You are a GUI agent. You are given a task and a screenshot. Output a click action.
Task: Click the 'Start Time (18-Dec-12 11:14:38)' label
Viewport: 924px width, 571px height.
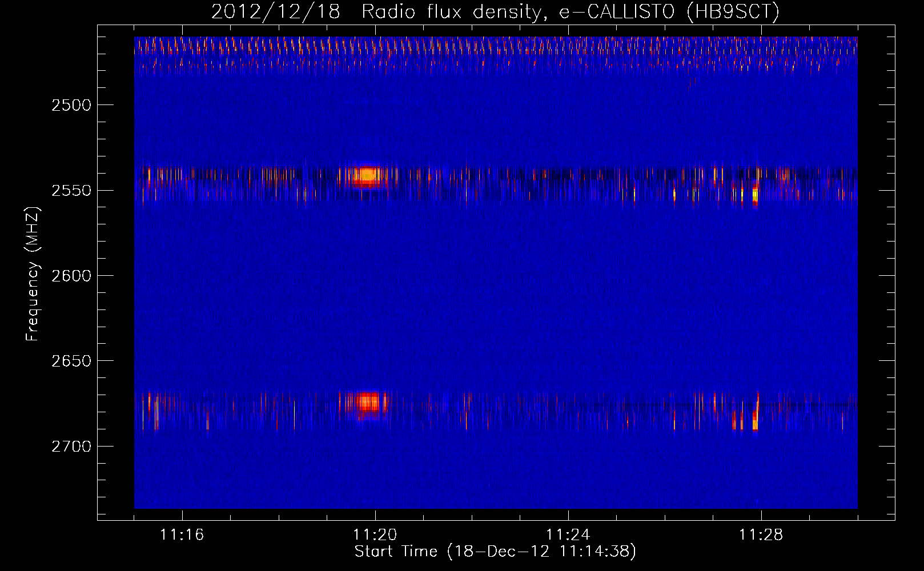pos(495,552)
